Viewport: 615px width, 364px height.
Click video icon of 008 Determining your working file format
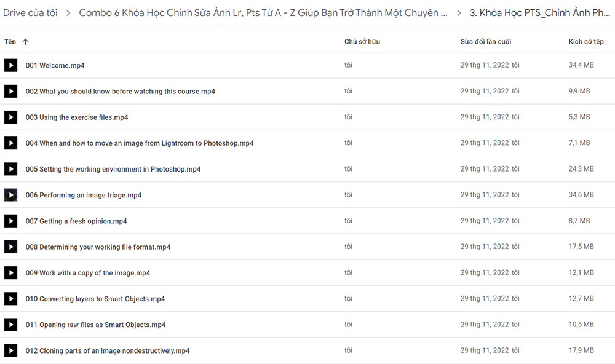10,247
